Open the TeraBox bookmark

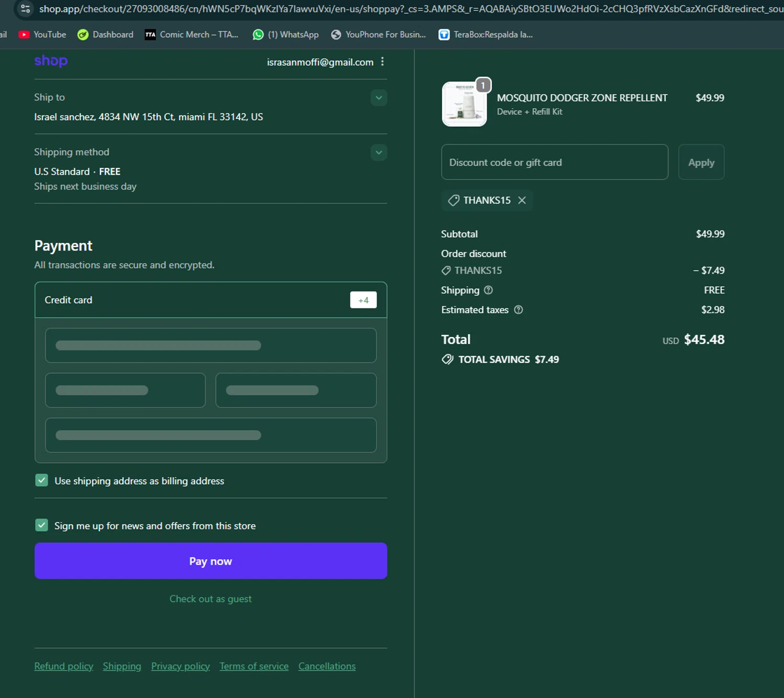(486, 35)
